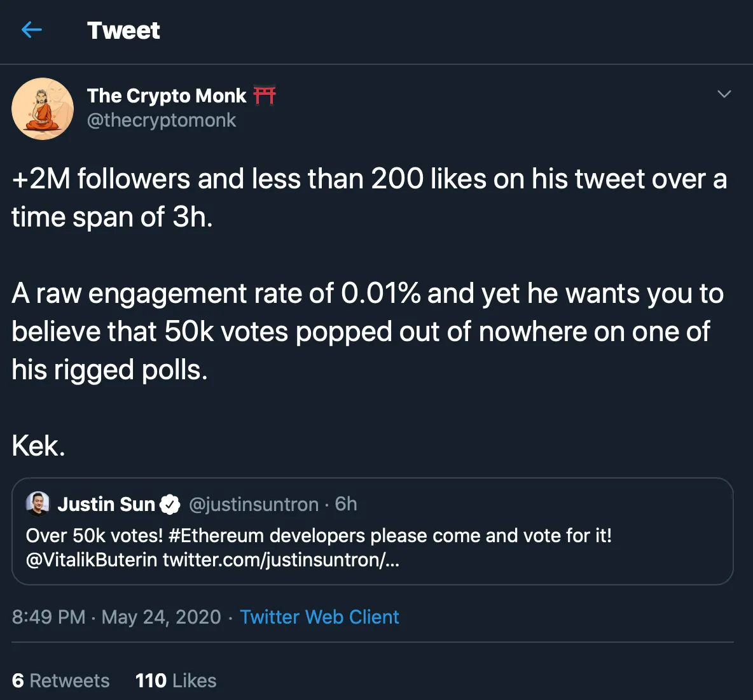753x700 pixels.
Task: Click the @justinsuntron handle
Action: pyautogui.click(x=254, y=505)
